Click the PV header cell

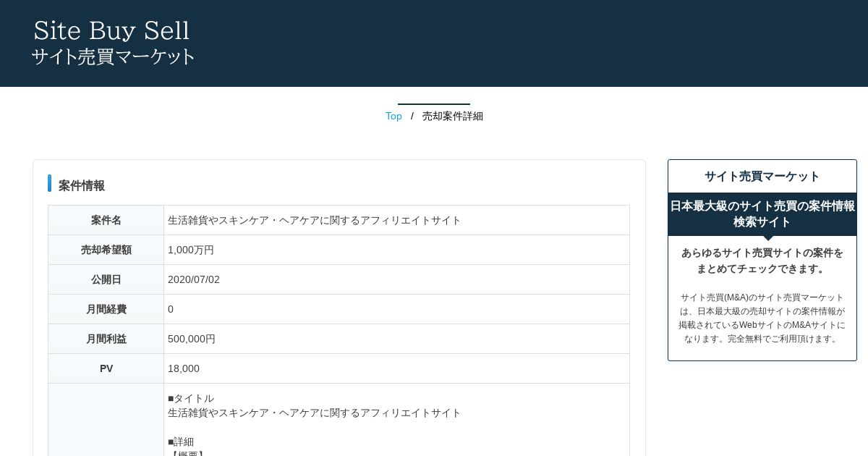coord(106,368)
